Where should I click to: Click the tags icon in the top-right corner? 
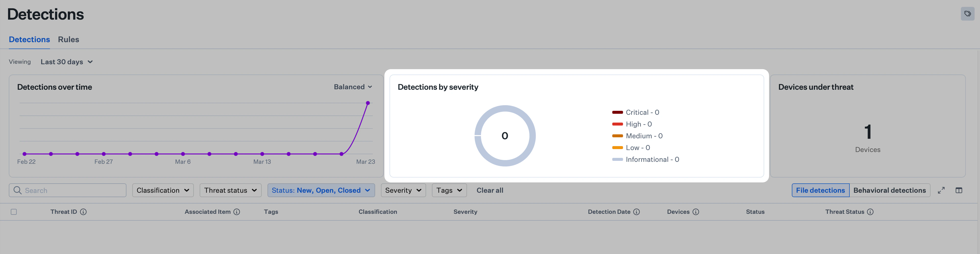[968, 14]
